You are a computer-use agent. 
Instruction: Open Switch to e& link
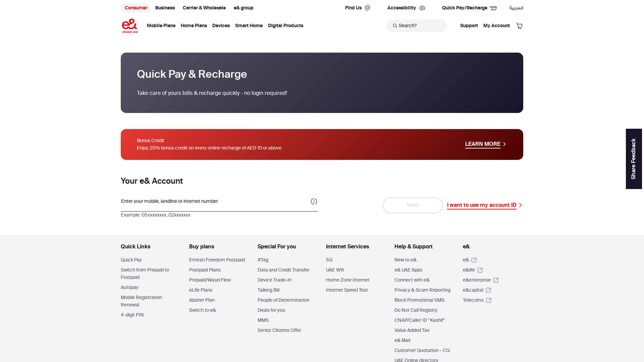(203, 310)
